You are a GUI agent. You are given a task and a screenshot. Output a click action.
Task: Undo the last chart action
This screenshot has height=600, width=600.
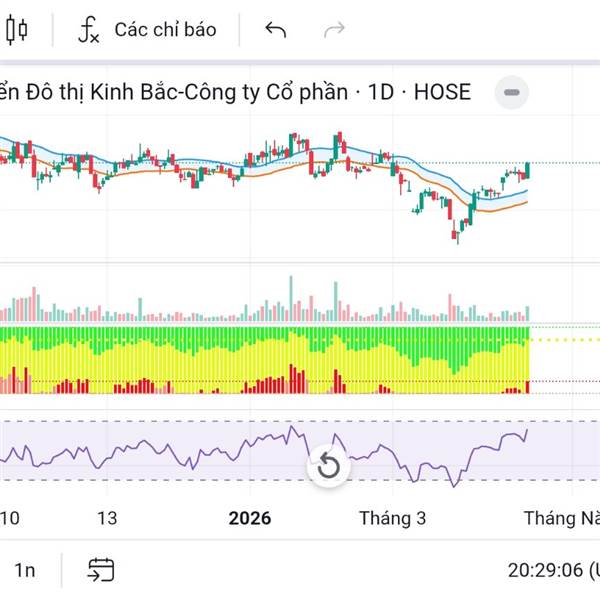276,30
